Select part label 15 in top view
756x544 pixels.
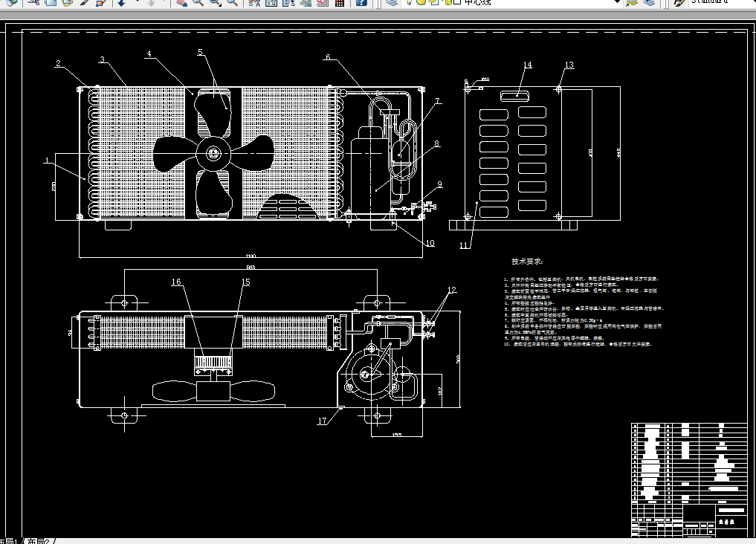coord(245,282)
